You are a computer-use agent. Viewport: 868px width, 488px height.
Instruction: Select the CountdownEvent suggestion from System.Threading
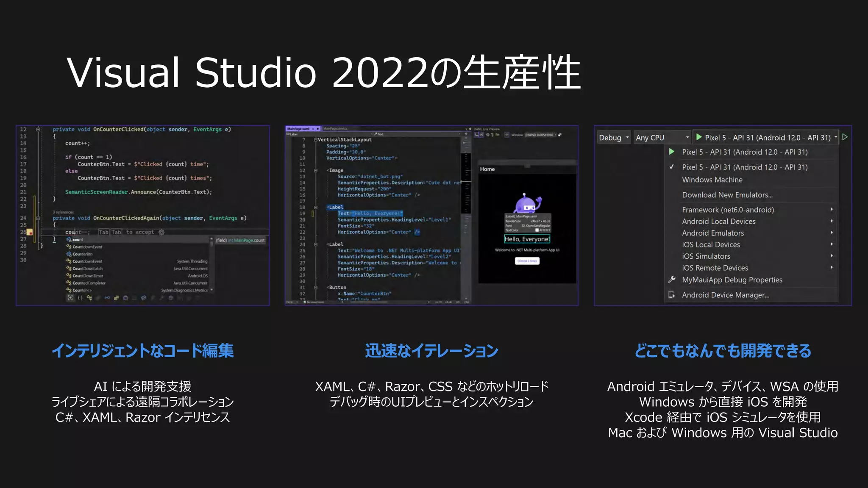tap(138, 261)
